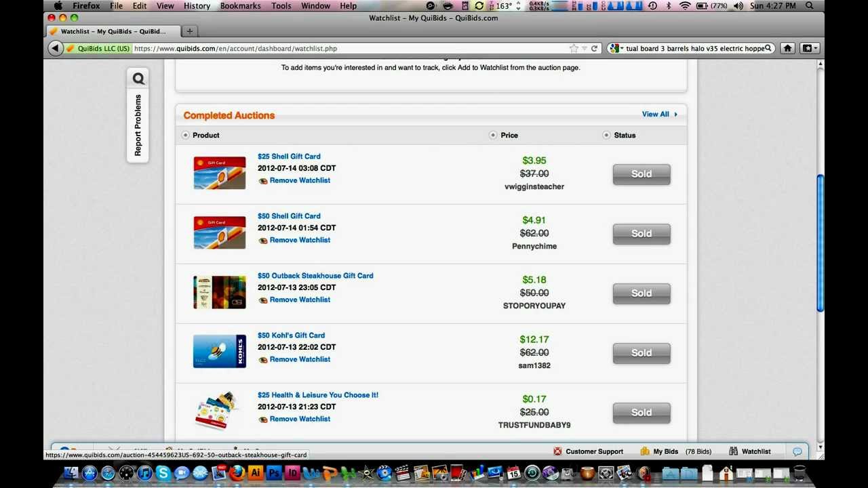The width and height of the screenshot is (868, 488).
Task: Click the Apple menu logo
Action: (x=58, y=5)
